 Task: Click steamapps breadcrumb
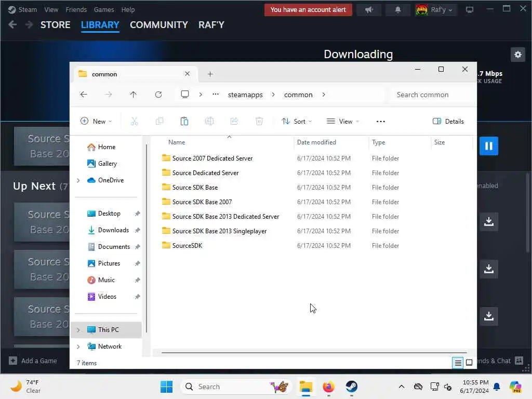click(x=245, y=95)
